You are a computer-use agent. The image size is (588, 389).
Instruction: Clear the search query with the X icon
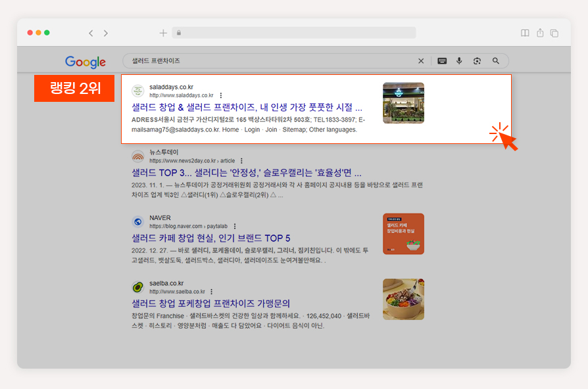click(x=421, y=61)
